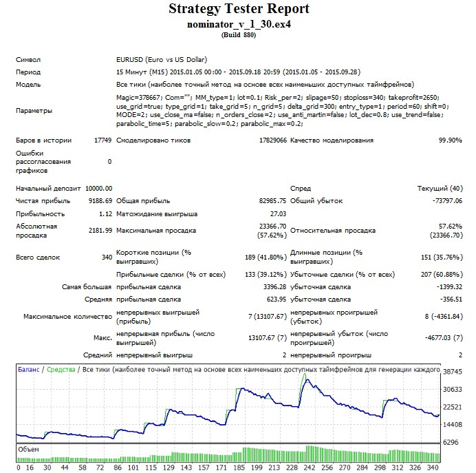The height and width of the screenshot is (473, 476).
Task: Click the Build 880 label
Action: [x=239, y=35]
